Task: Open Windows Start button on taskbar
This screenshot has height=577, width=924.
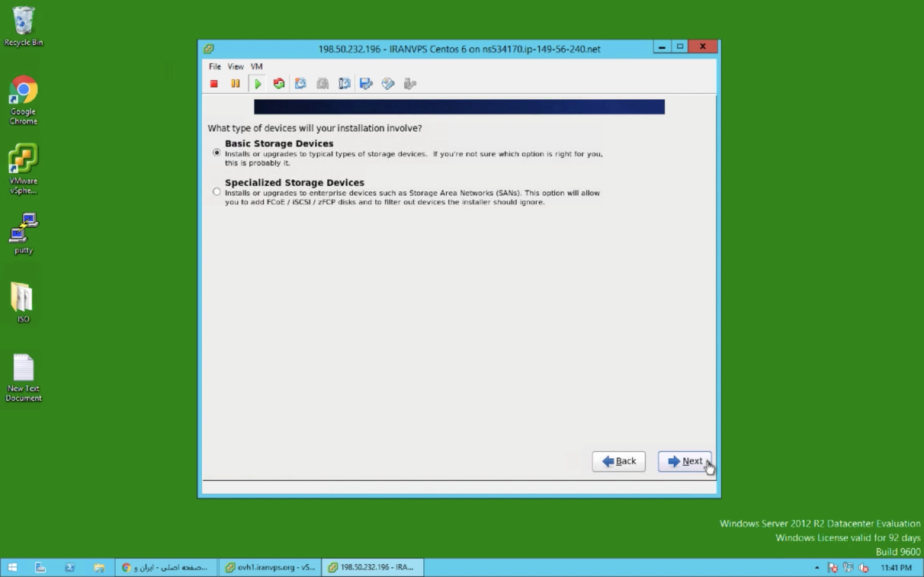Action: pyautogui.click(x=12, y=567)
